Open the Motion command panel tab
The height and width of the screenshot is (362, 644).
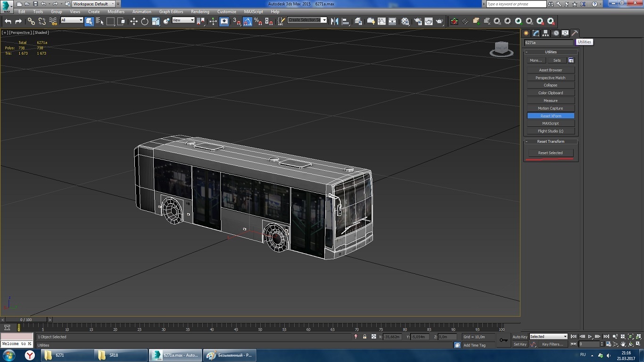pos(555,33)
